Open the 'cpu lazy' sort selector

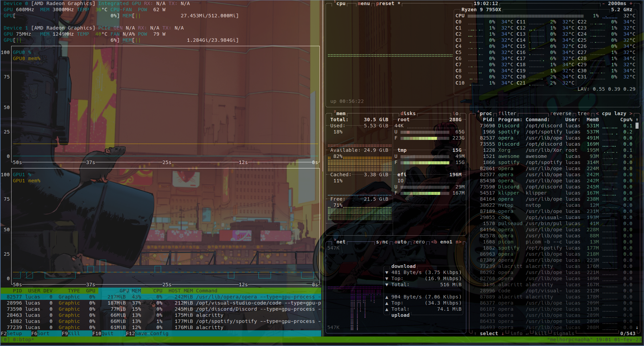pos(614,113)
